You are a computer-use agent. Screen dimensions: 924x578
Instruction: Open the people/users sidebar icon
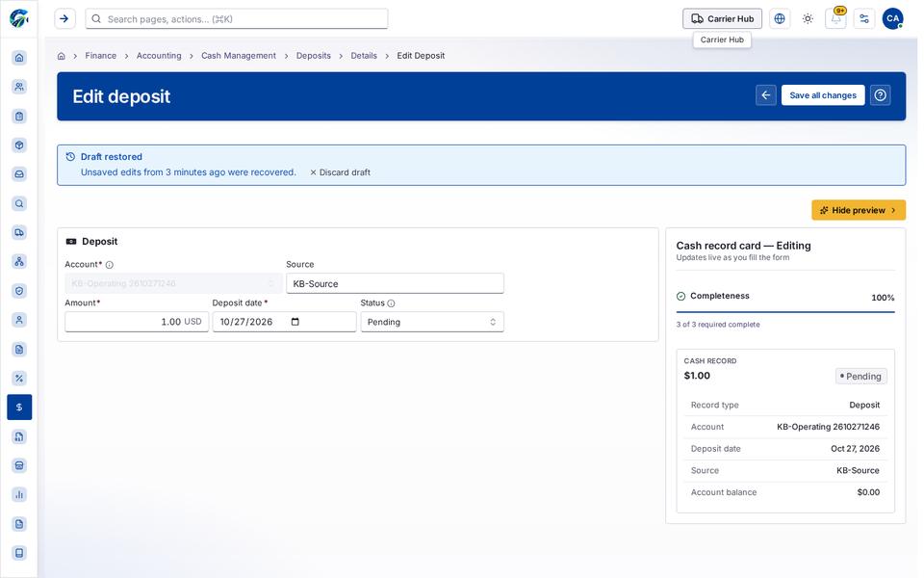click(x=19, y=87)
